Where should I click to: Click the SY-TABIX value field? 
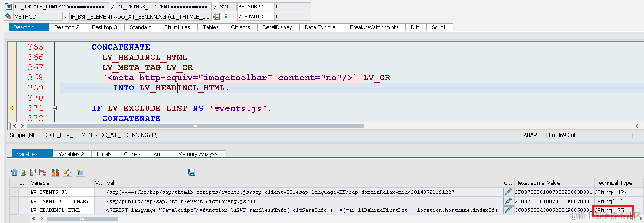click(292, 16)
